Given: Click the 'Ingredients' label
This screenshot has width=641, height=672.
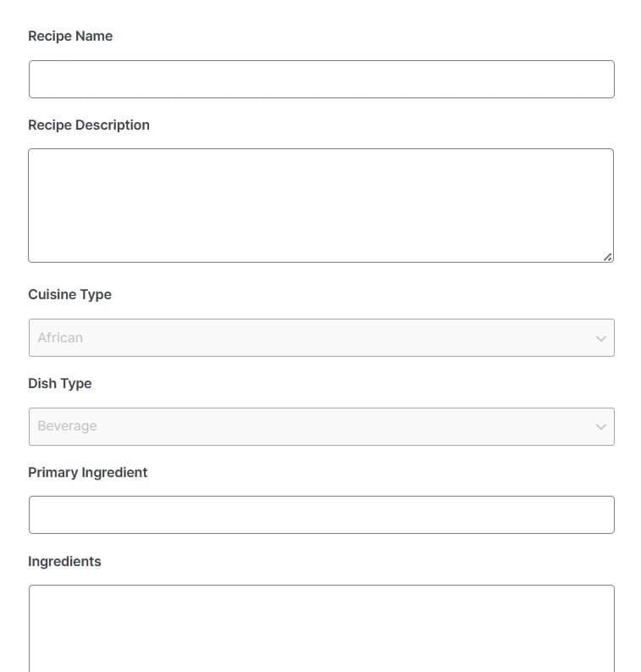Looking at the screenshot, I should [64, 562].
